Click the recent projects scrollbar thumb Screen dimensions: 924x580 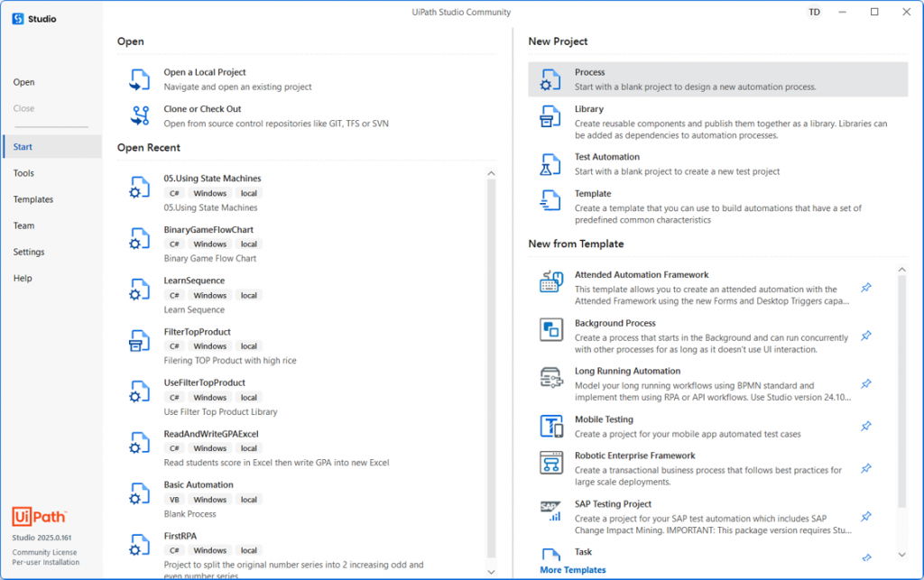(491, 368)
